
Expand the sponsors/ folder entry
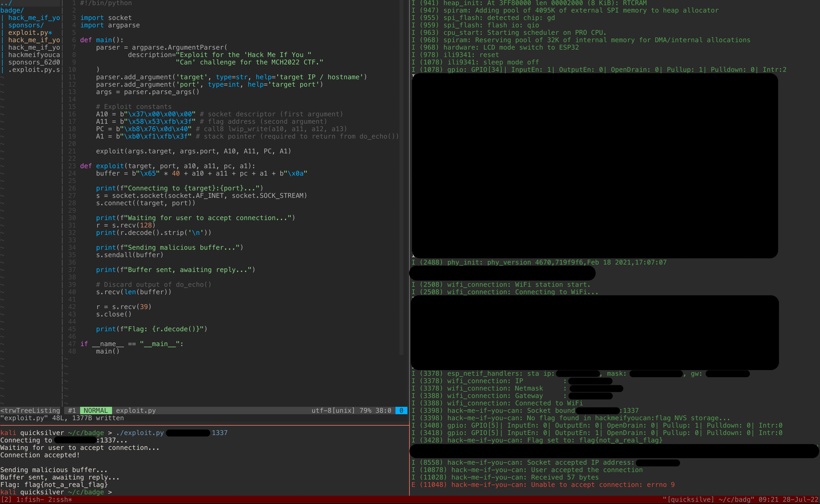(x=26, y=25)
